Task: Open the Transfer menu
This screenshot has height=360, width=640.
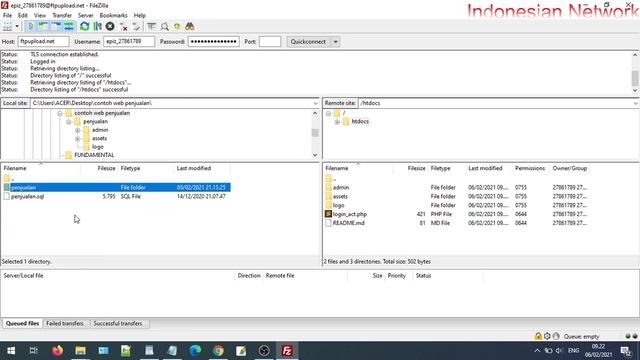Action: [62, 15]
